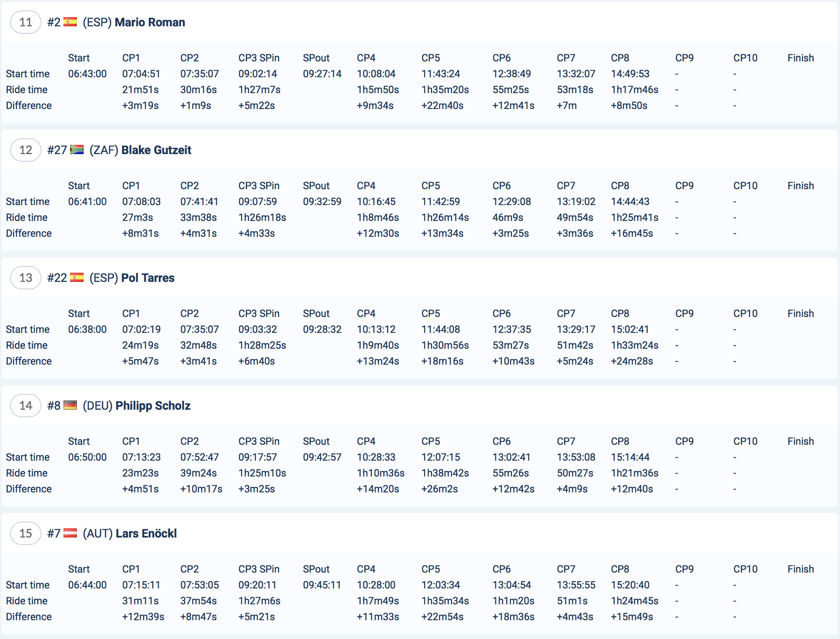
Task: Click Philipp Scholz's SPout time 09:42:57
Action: click(322, 457)
